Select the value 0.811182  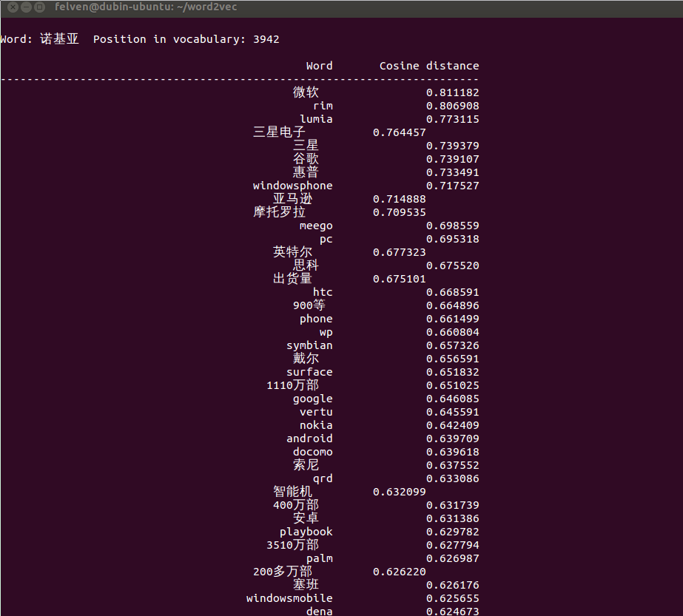click(x=453, y=92)
